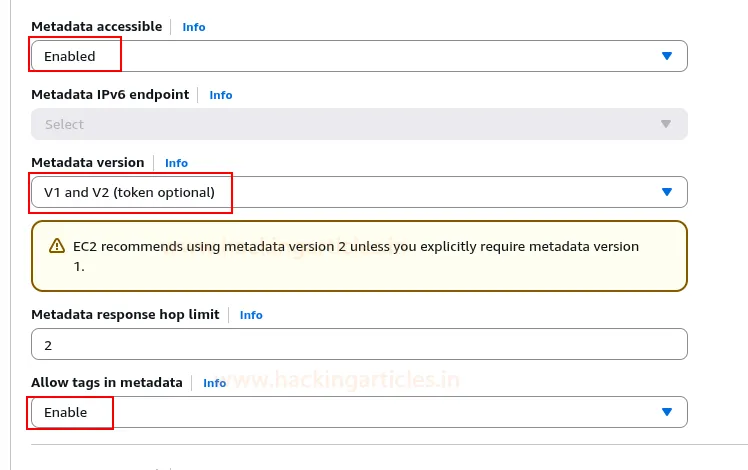Click the 'Metadata version' label
748x470 pixels.
tap(88, 163)
